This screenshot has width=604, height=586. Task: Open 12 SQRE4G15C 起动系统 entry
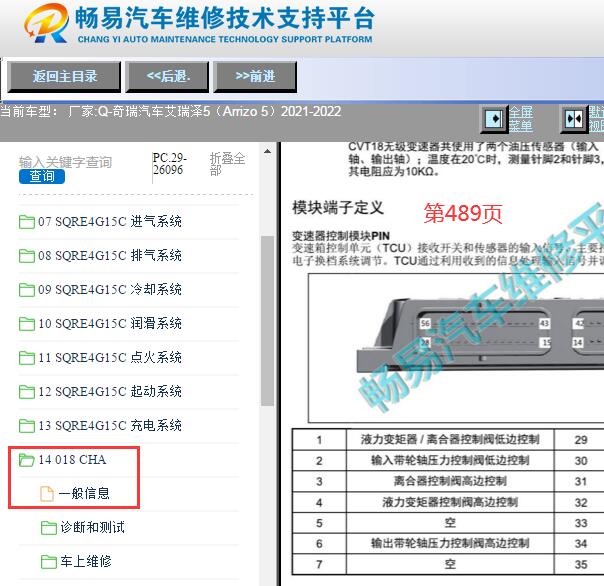click(110, 391)
